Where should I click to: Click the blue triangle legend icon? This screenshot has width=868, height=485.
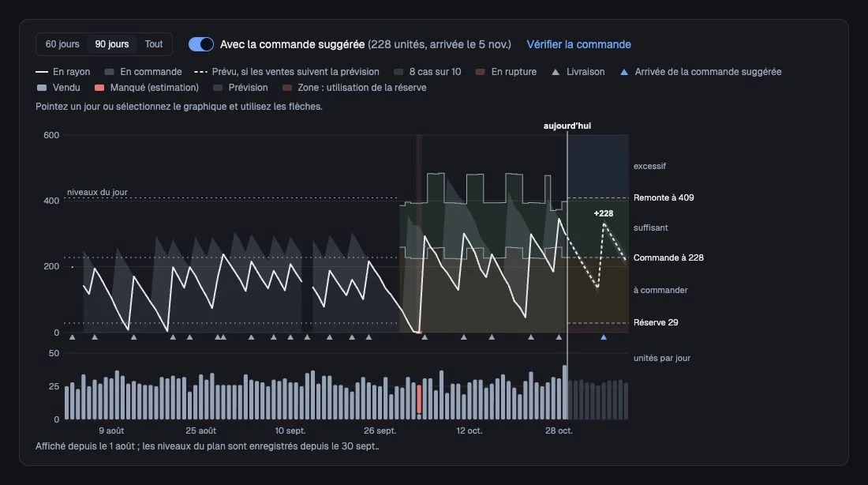(624, 72)
